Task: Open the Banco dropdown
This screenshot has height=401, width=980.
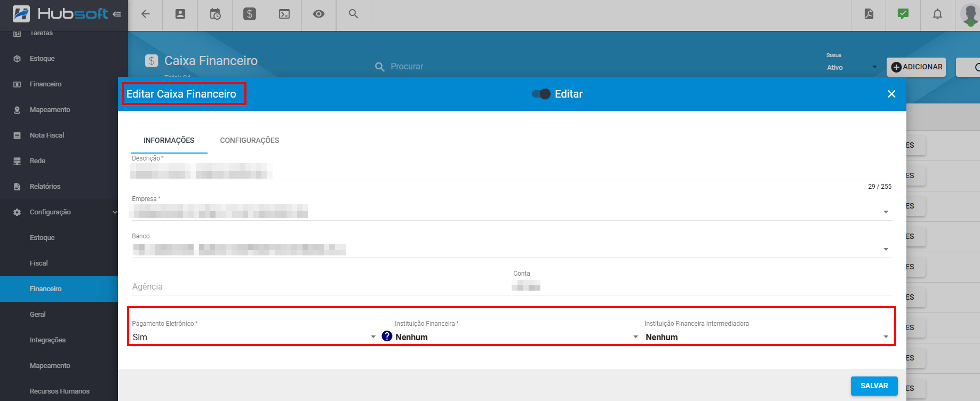Action: tap(512, 249)
